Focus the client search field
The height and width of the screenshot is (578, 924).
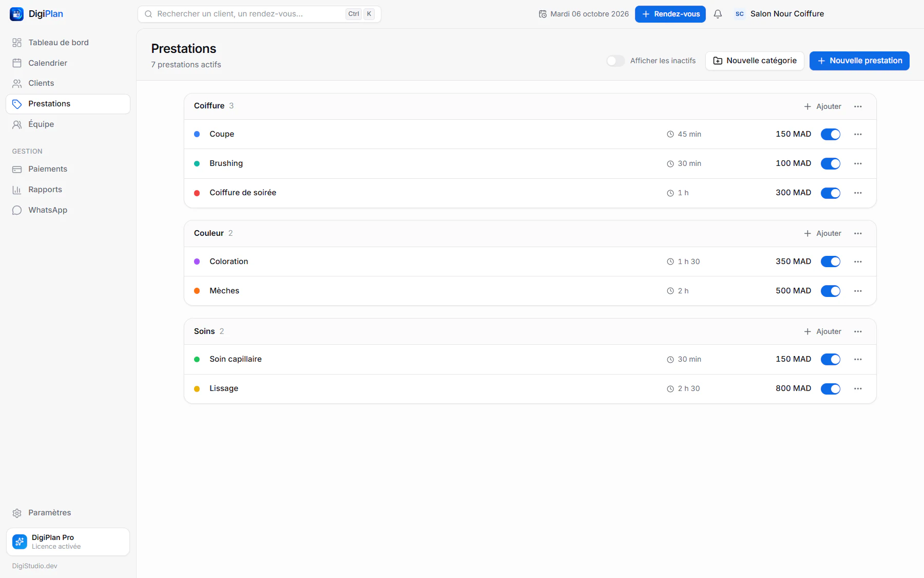pyautogui.click(x=259, y=14)
